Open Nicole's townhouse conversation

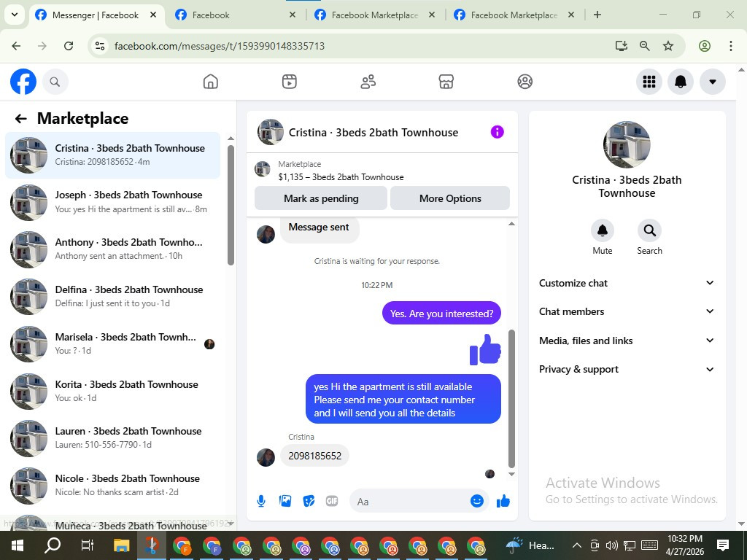coord(112,485)
